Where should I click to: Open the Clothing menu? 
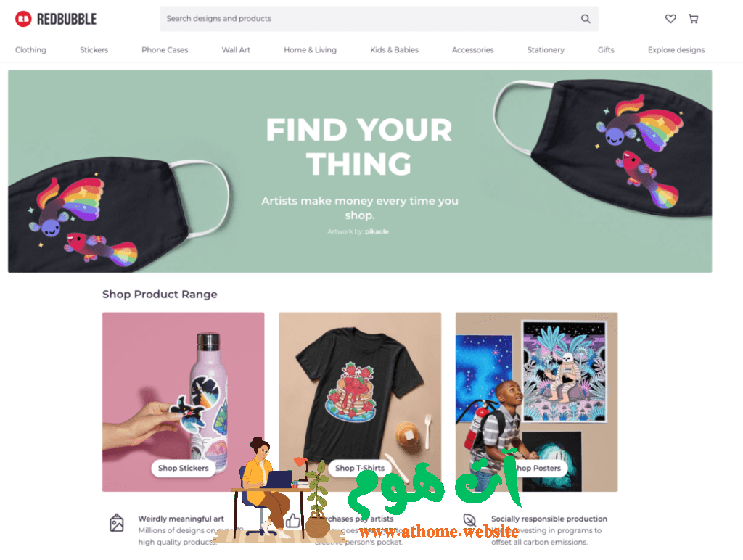click(30, 50)
